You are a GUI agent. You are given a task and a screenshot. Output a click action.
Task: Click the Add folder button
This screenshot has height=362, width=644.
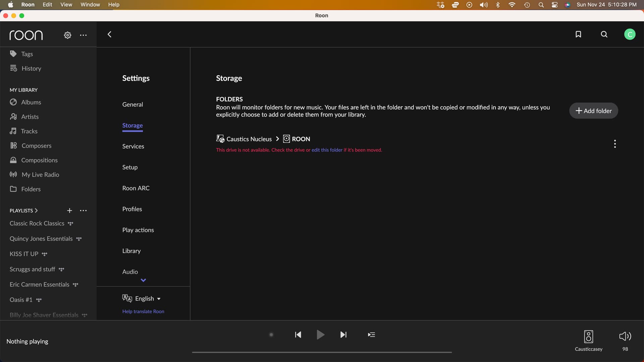point(593,111)
